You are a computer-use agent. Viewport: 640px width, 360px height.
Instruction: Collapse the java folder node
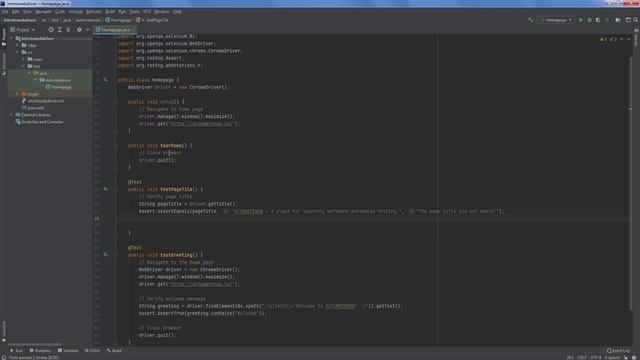[x=29, y=73]
